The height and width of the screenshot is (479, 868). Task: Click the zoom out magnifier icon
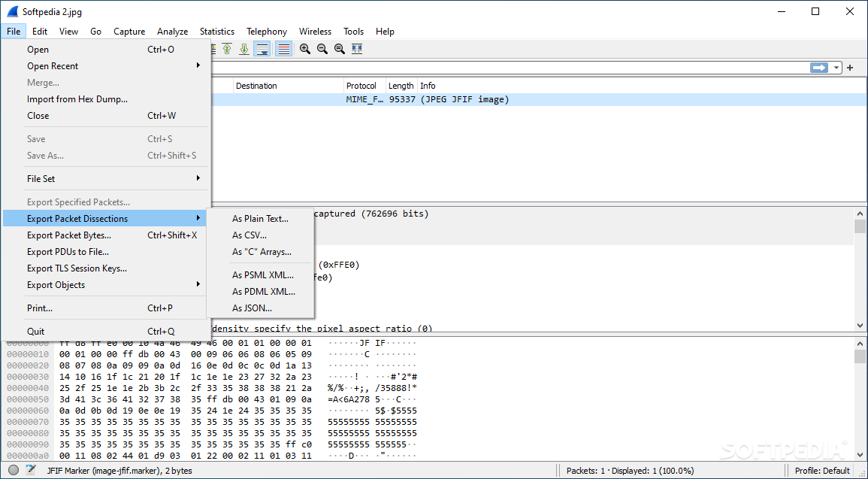click(322, 49)
